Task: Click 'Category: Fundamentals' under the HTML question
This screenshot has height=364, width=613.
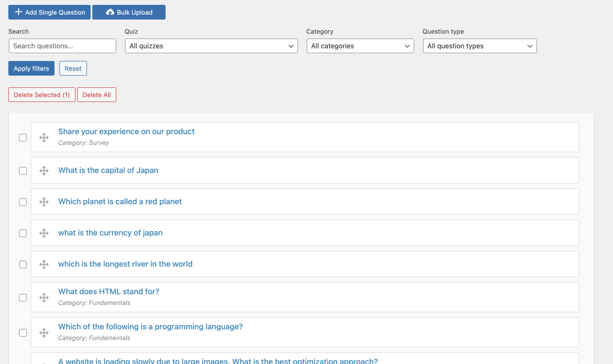Action: pyautogui.click(x=94, y=303)
